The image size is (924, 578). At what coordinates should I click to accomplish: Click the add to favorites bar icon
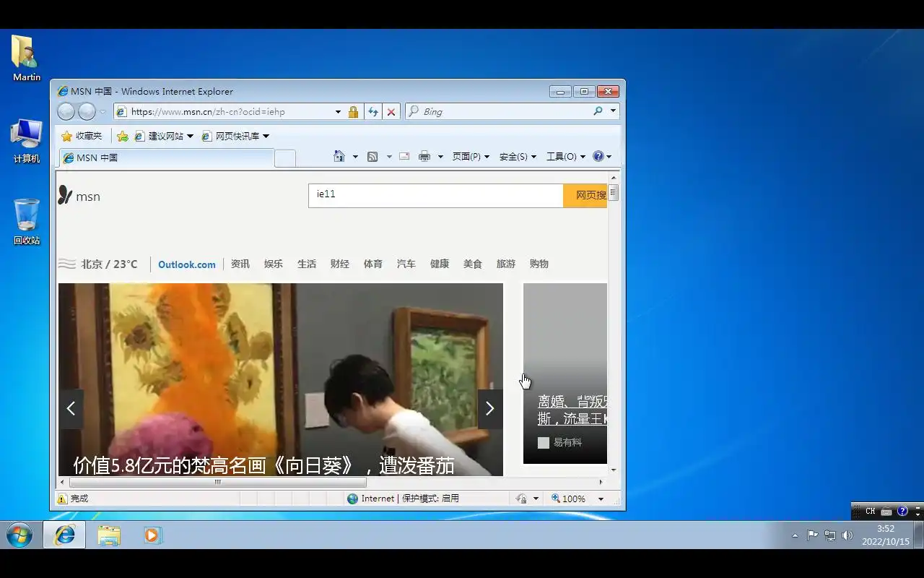click(x=123, y=136)
